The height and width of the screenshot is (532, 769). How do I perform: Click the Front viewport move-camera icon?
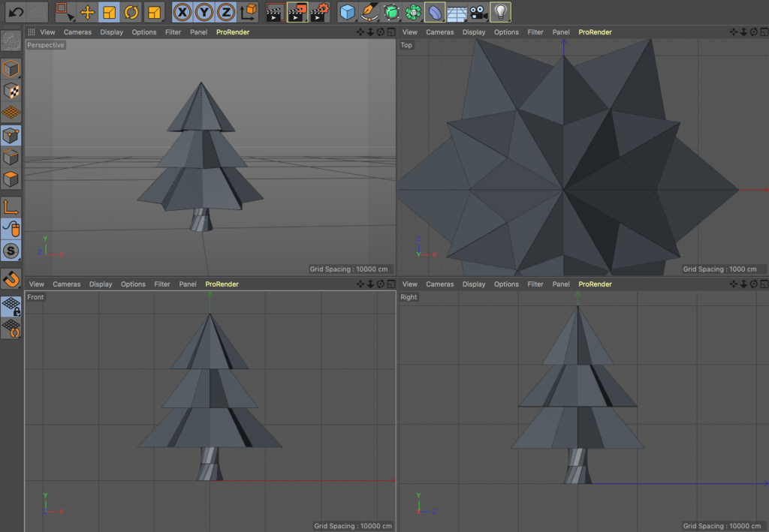click(360, 284)
